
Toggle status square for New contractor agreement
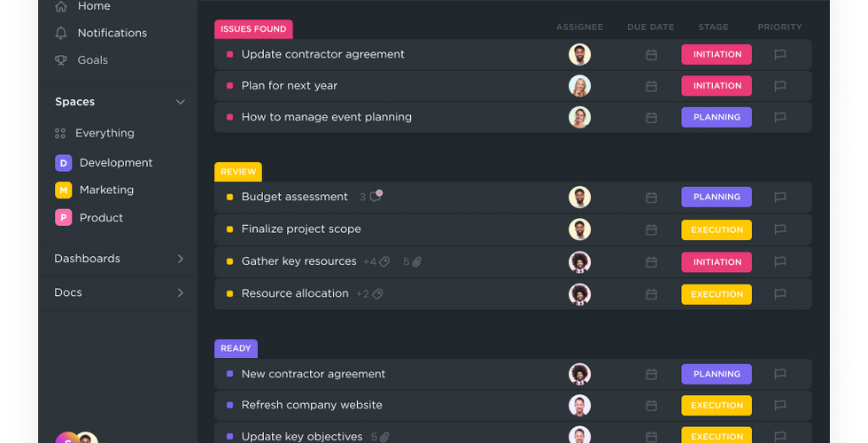[230, 374]
